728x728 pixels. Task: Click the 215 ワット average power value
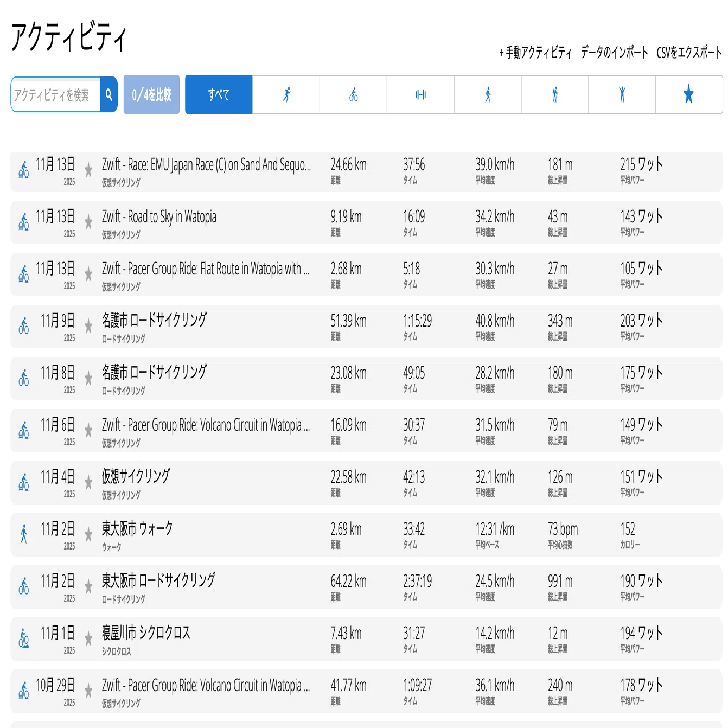(x=641, y=165)
